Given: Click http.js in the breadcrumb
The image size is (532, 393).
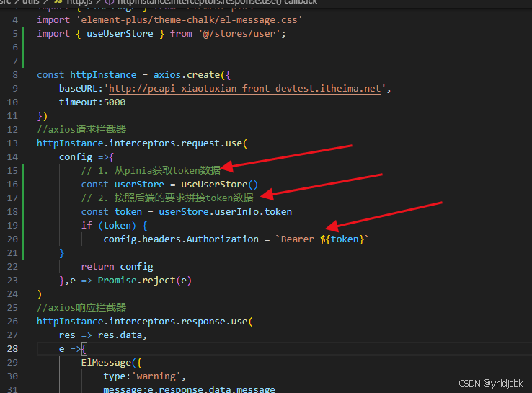Looking at the screenshot, I should point(79,2).
